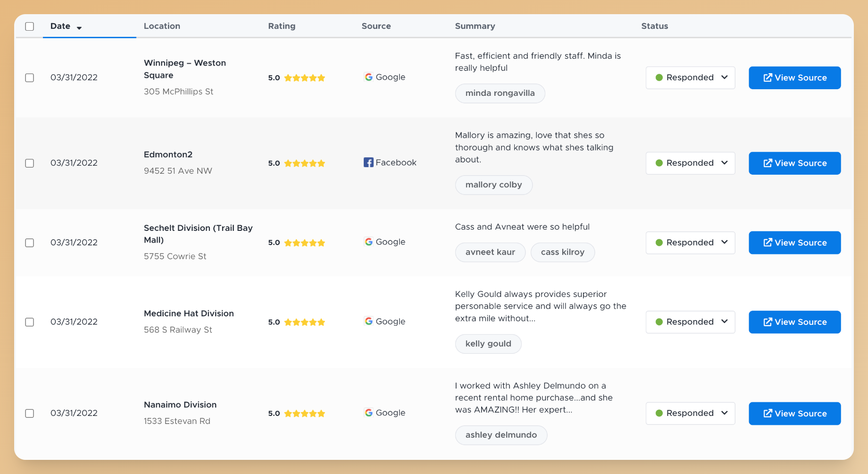This screenshot has width=868, height=474.
Task: Select the Medicine Hat Division row checkbox
Action: coord(30,322)
